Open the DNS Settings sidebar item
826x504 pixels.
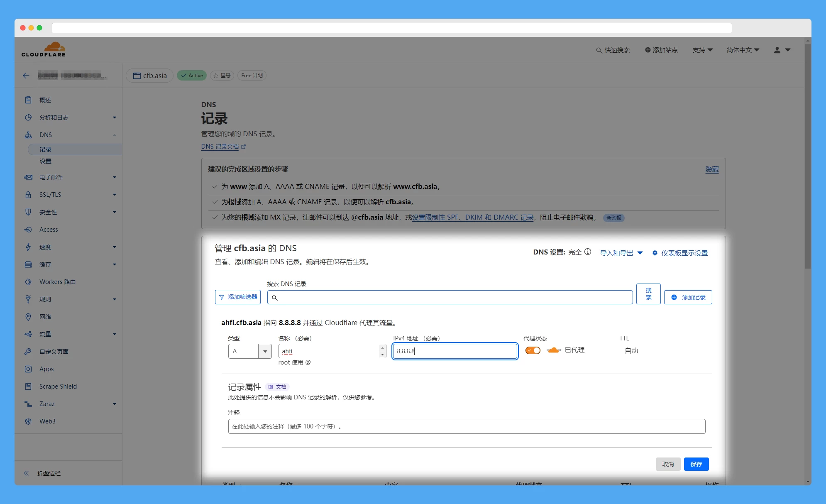[45, 161]
